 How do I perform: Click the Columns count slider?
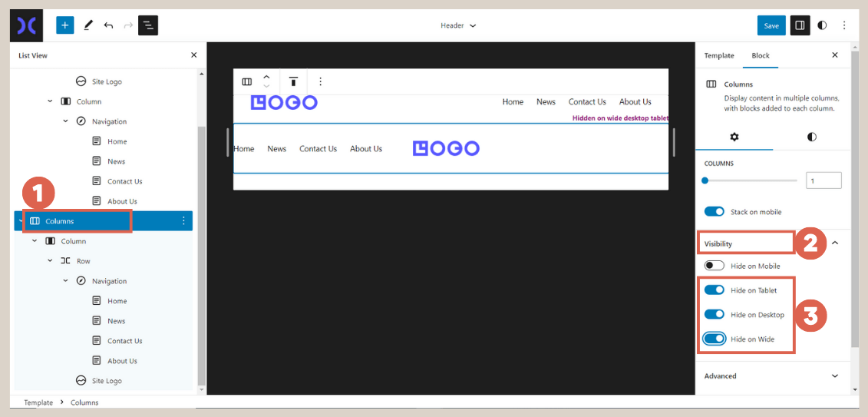click(x=751, y=180)
